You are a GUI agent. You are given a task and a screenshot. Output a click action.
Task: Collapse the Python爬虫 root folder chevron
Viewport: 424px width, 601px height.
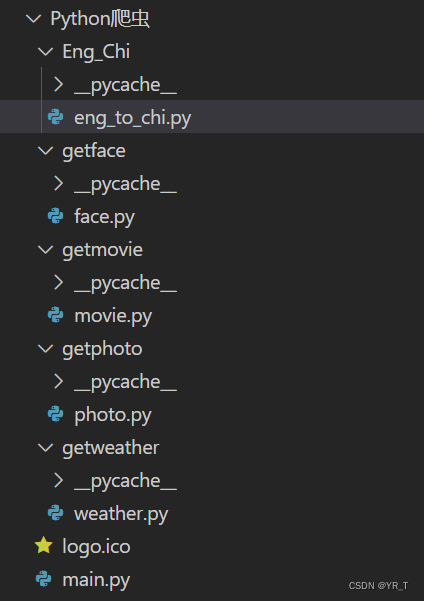[x=34, y=18]
